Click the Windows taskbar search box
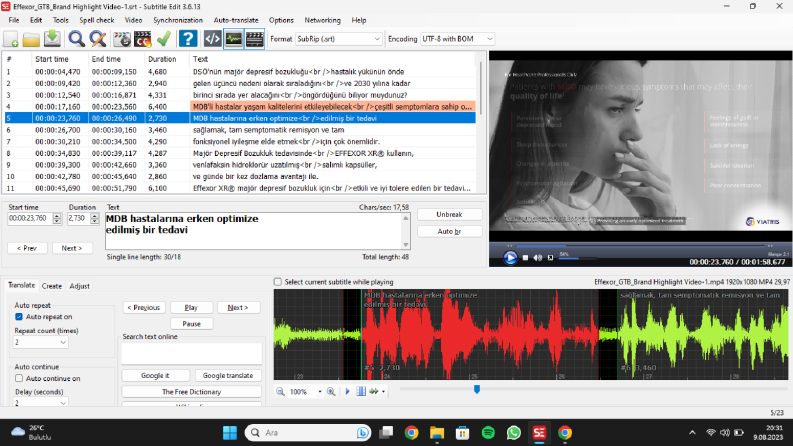The image size is (793, 446). click(308, 433)
